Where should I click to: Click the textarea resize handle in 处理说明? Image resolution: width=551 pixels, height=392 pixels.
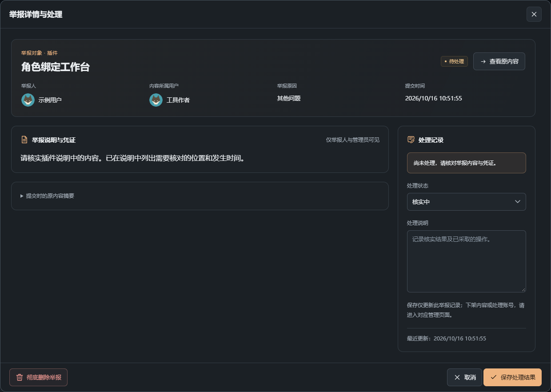(x=523, y=289)
